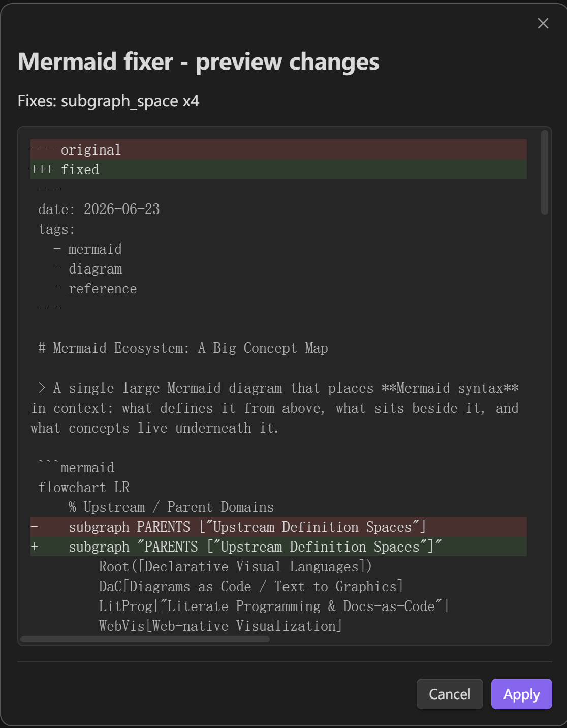Click the 'Root([Declarative Visual Languages])' line
This screenshot has width=567, height=728.
point(235,566)
